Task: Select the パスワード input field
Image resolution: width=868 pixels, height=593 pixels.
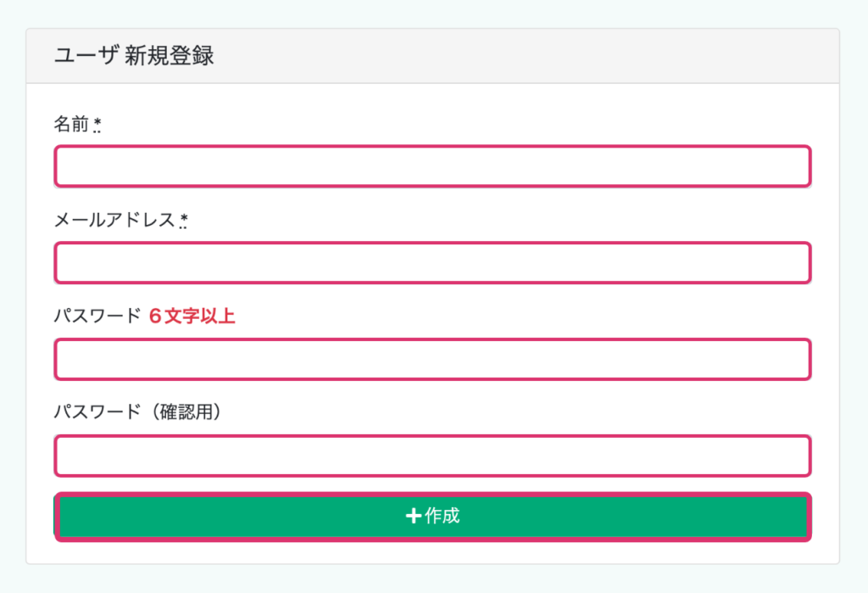Action: click(432, 360)
